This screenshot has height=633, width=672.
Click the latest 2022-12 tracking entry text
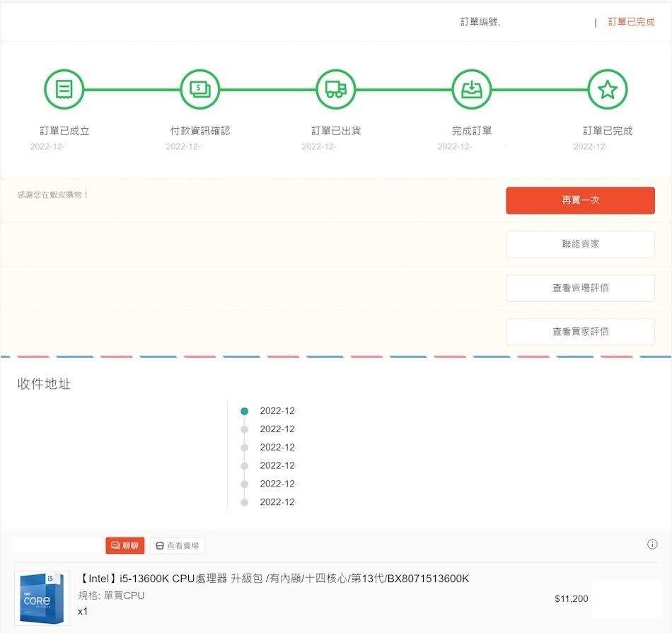[x=278, y=410]
